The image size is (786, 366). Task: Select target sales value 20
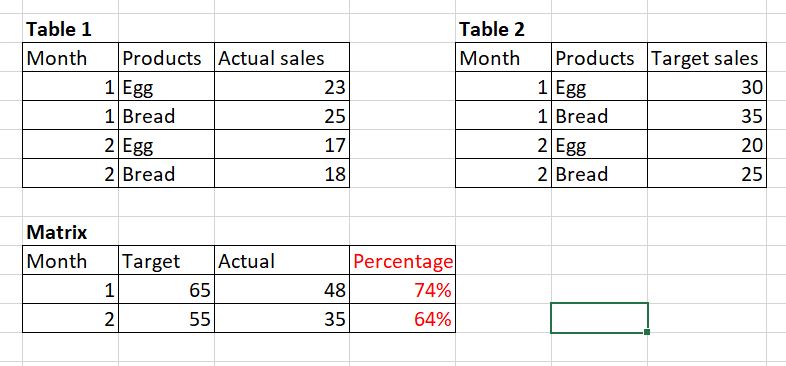(x=707, y=145)
